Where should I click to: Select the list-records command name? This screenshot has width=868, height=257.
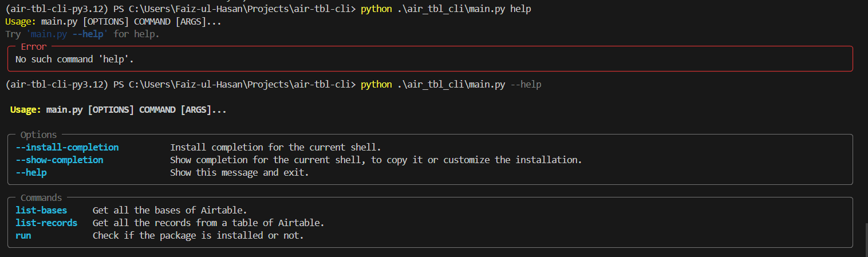[46, 223]
